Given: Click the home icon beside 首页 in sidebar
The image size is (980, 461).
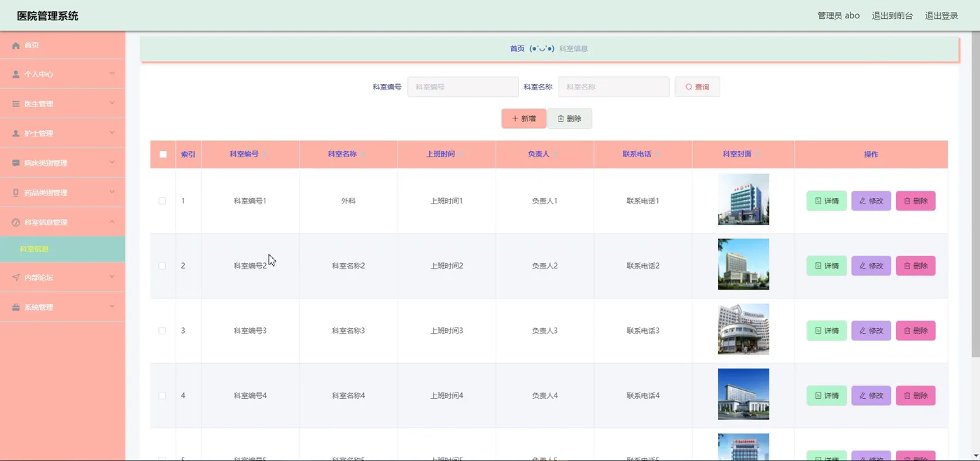Looking at the screenshot, I should tap(16, 45).
